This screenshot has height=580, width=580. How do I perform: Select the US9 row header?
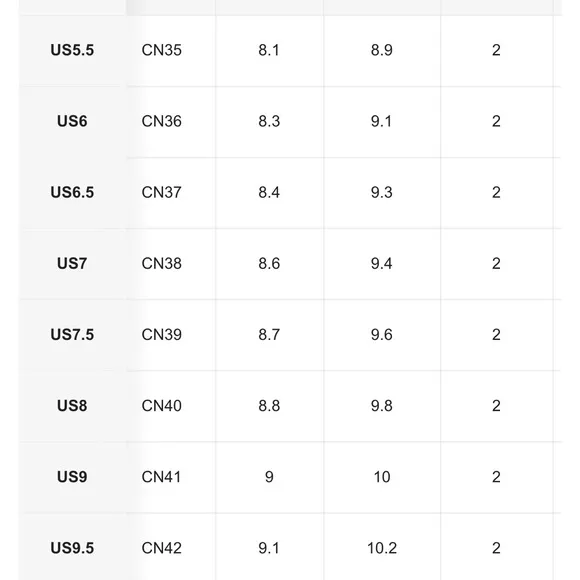[x=72, y=477]
